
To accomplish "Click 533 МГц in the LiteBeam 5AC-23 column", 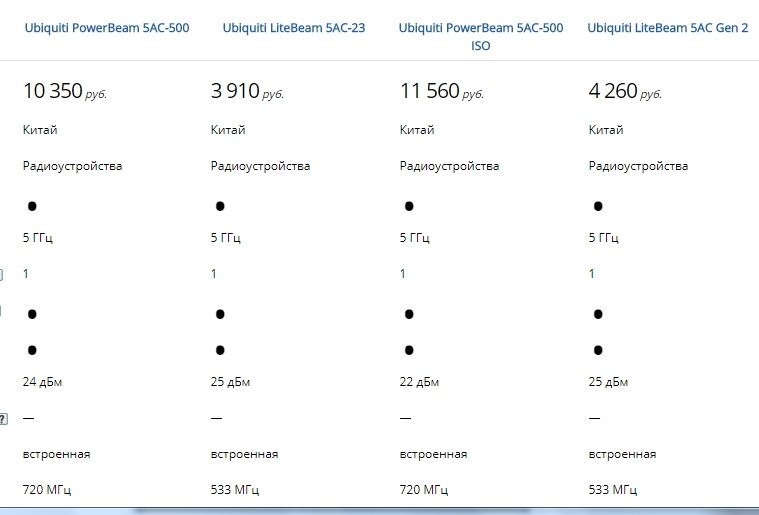I will pyautogui.click(x=235, y=490).
